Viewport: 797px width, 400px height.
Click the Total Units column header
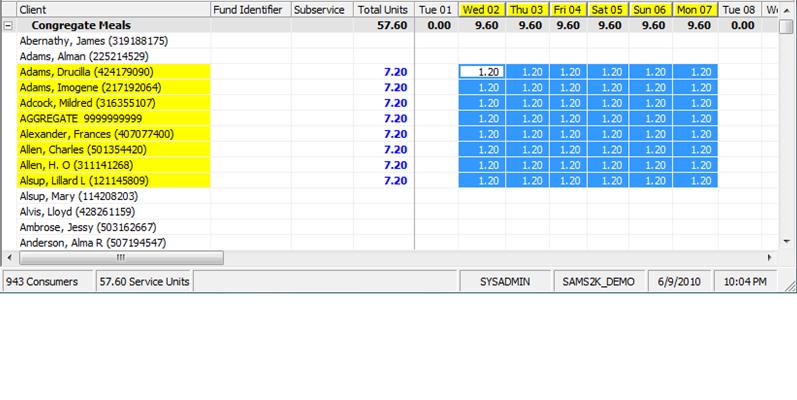tap(384, 9)
